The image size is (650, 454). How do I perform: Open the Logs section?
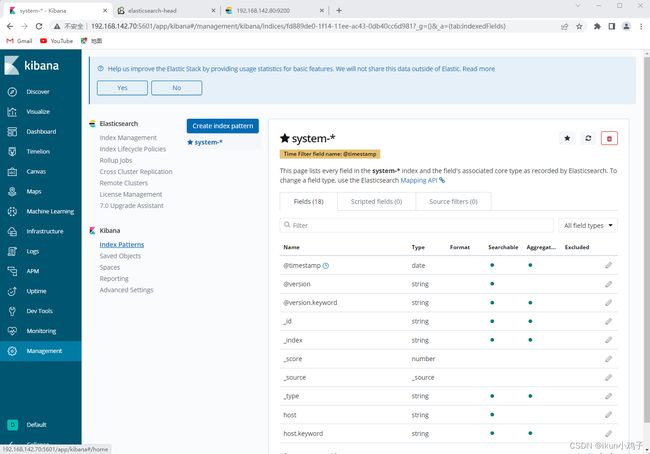32,251
